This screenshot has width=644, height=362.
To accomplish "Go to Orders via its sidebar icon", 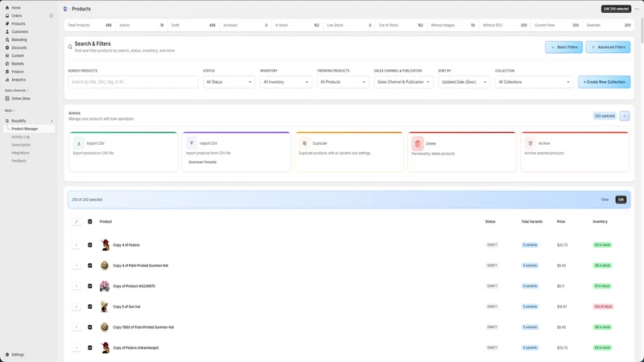I will click(7, 15).
